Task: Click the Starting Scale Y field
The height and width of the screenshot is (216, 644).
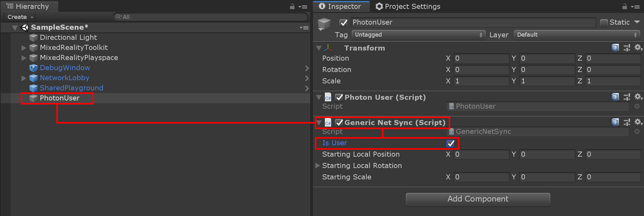Action: pyautogui.click(x=547, y=177)
